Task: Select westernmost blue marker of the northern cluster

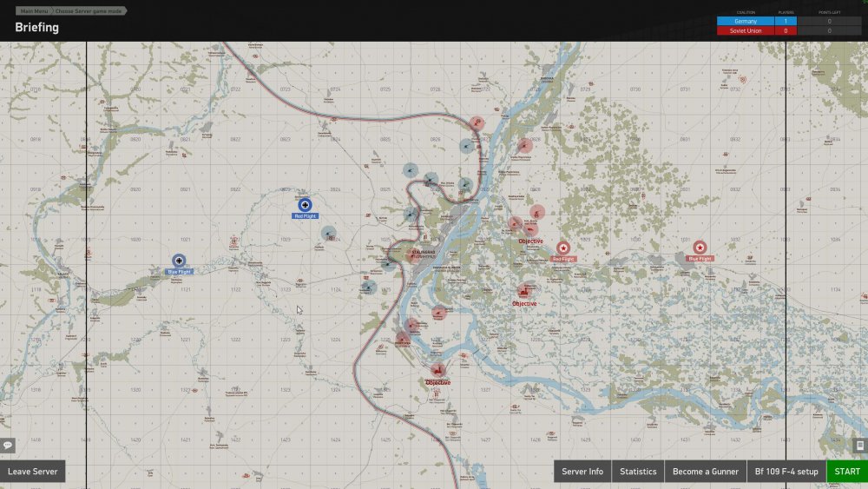Action: [x=411, y=170]
